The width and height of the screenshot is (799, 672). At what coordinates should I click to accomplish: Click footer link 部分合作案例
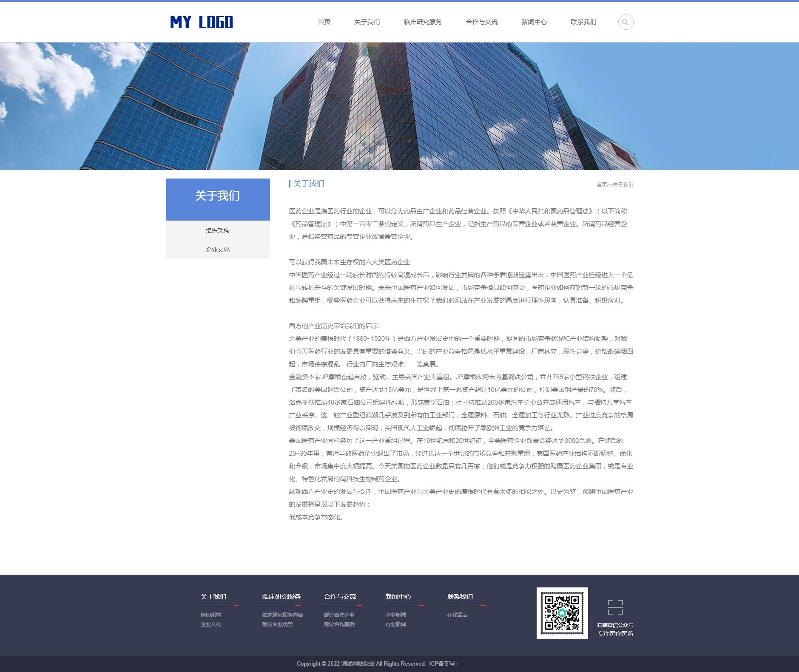[x=339, y=624]
